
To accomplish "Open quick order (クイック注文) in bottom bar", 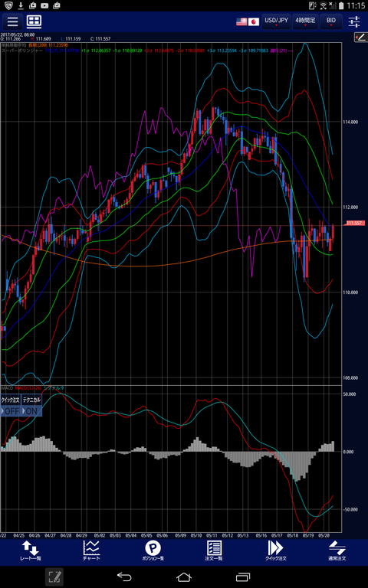I will (276, 550).
